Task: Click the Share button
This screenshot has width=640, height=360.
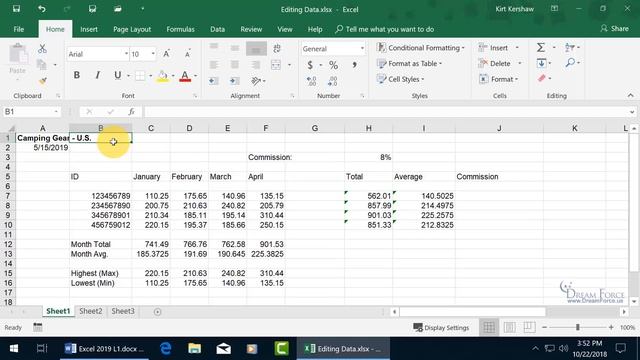Action: (x=614, y=29)
